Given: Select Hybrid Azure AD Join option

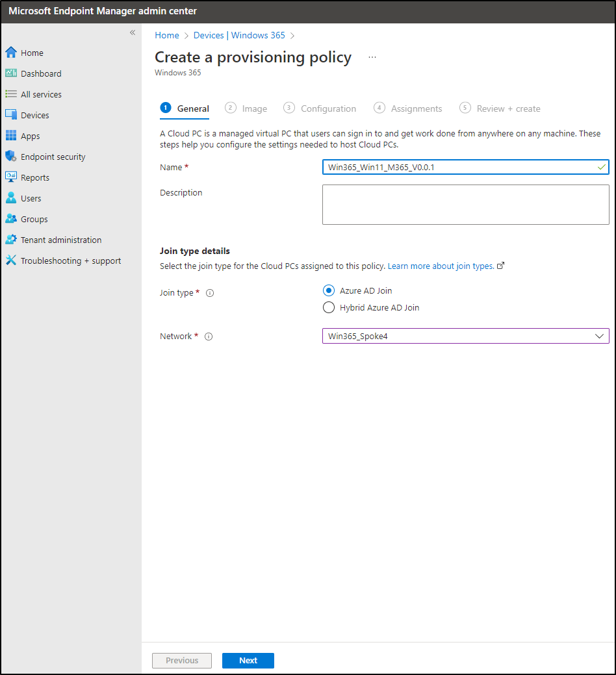Looking at the screenshot, I should click(329, 308).
